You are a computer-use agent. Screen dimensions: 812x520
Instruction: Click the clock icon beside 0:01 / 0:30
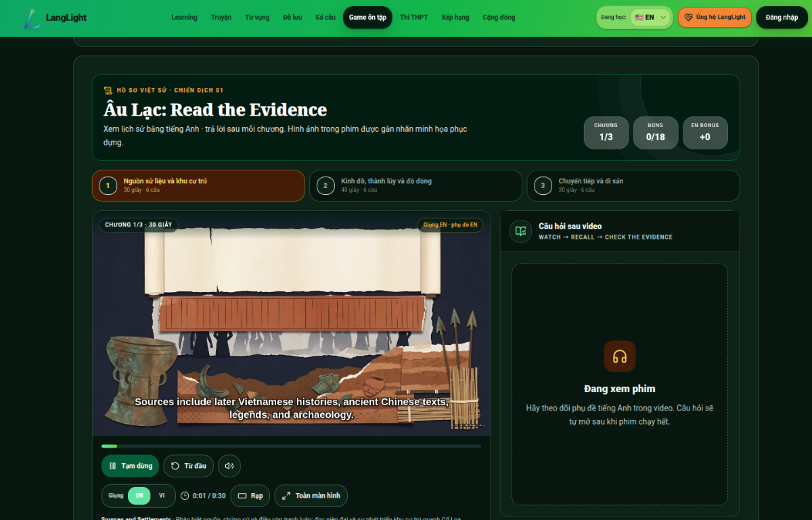coord(185,496)
